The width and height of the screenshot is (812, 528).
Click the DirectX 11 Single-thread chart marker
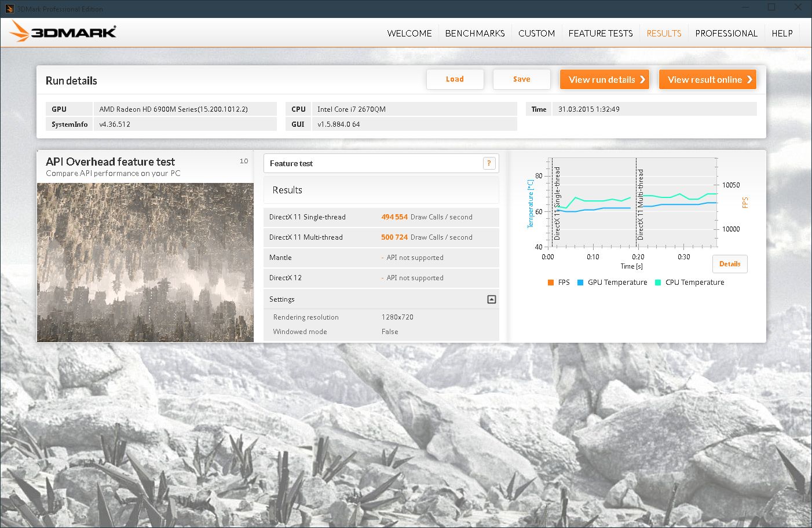[557, 203]
